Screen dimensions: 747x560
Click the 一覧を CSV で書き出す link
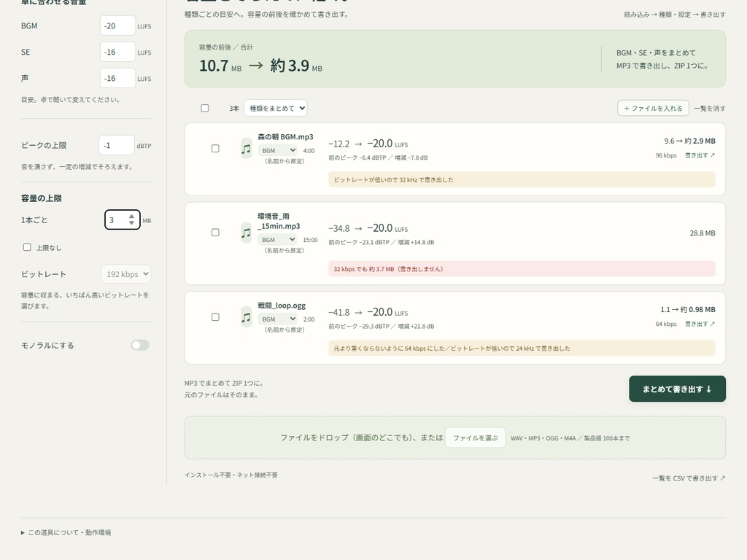click(689, 478)
